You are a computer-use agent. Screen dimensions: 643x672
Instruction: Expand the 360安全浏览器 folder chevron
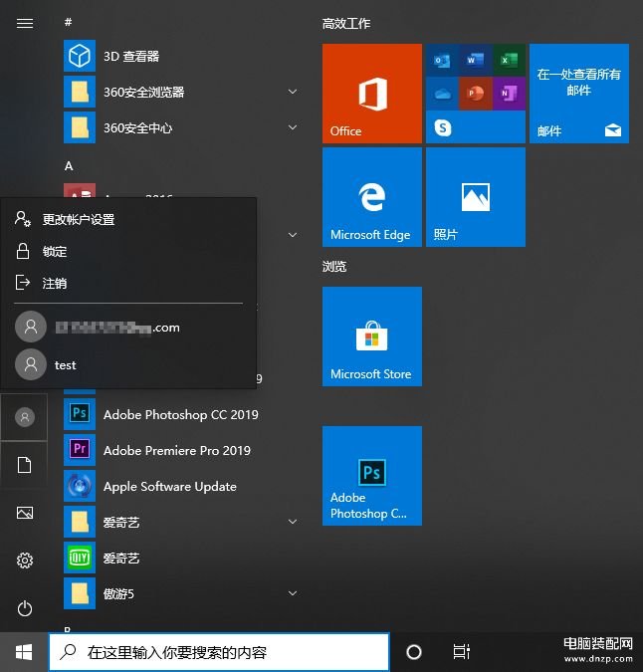(293, 92)
